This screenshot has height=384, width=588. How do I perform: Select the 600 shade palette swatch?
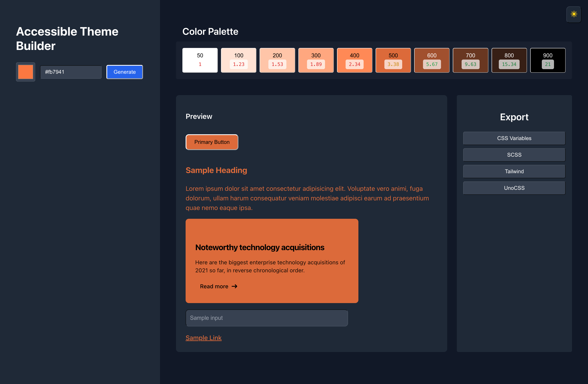pos(432,60)
